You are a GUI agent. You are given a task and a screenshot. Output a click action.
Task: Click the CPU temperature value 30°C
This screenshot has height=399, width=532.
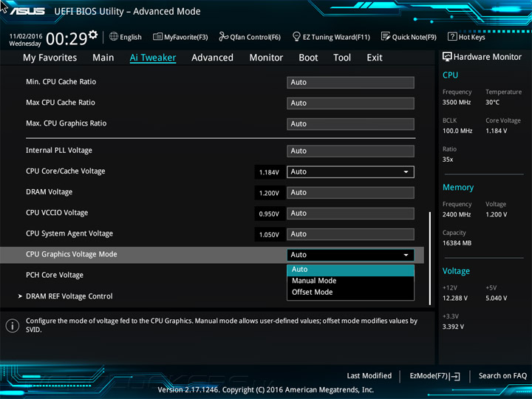(492, 103)
